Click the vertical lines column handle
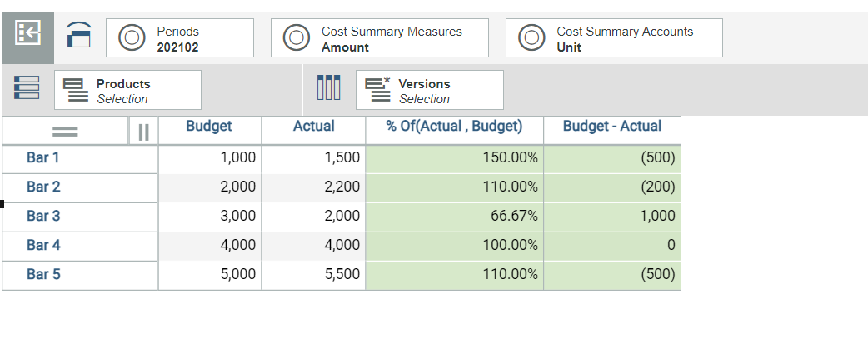This screenshot has width=868, height=344. pos(143,132)
